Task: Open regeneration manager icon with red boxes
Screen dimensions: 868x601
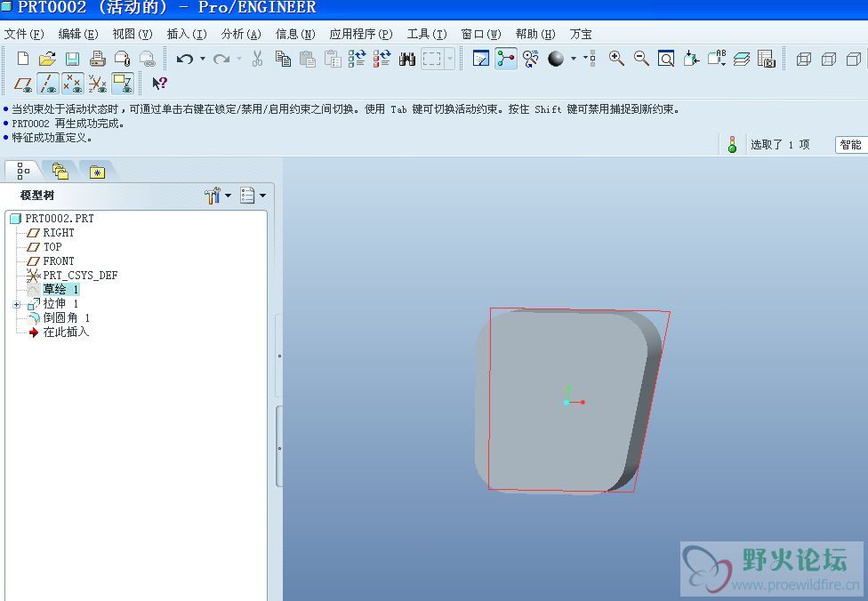Action: [382, 58]
